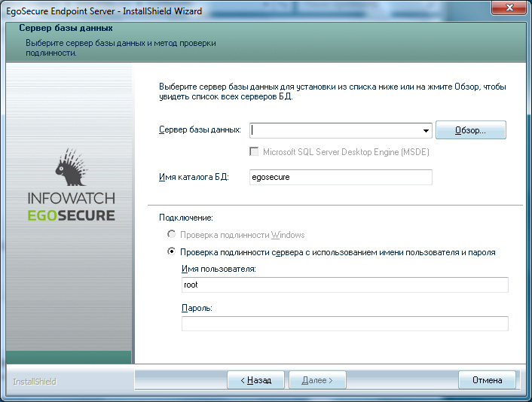This screenshot has width=532, height=402.
Task: Open the database server dropdown arrow
Action: pos(426,130)
